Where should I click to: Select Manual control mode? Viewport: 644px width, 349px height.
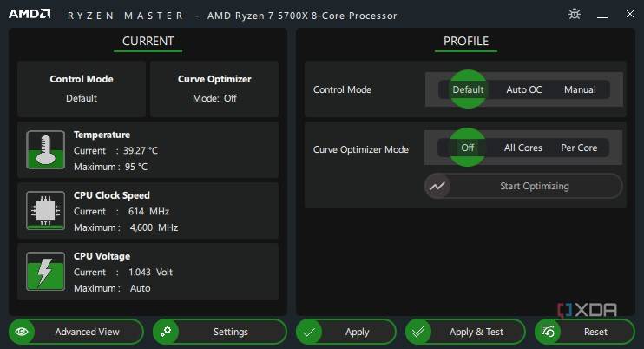point(580,89)
